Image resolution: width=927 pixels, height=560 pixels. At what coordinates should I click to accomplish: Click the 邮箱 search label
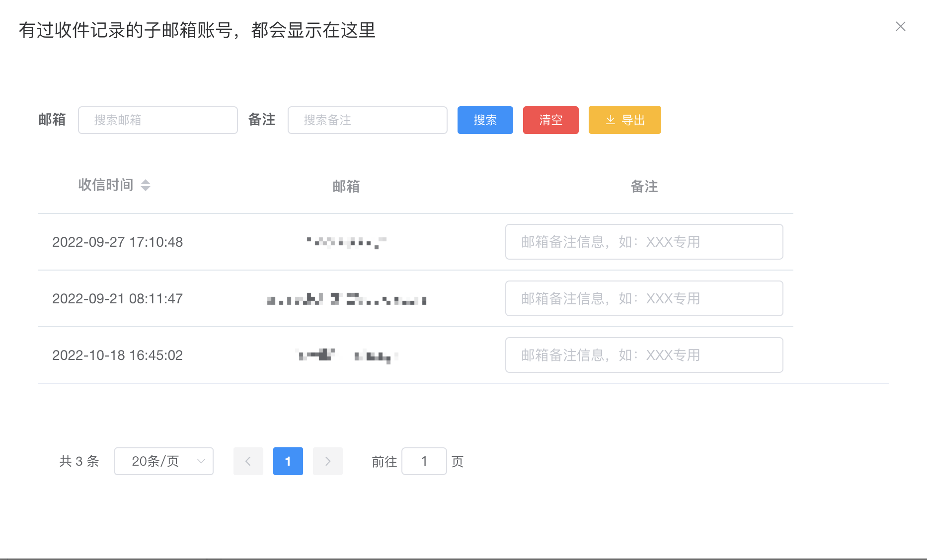(52, 120)
